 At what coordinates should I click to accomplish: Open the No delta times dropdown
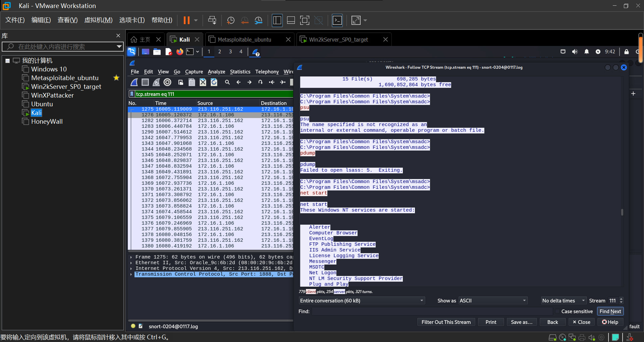pos(563,301)
